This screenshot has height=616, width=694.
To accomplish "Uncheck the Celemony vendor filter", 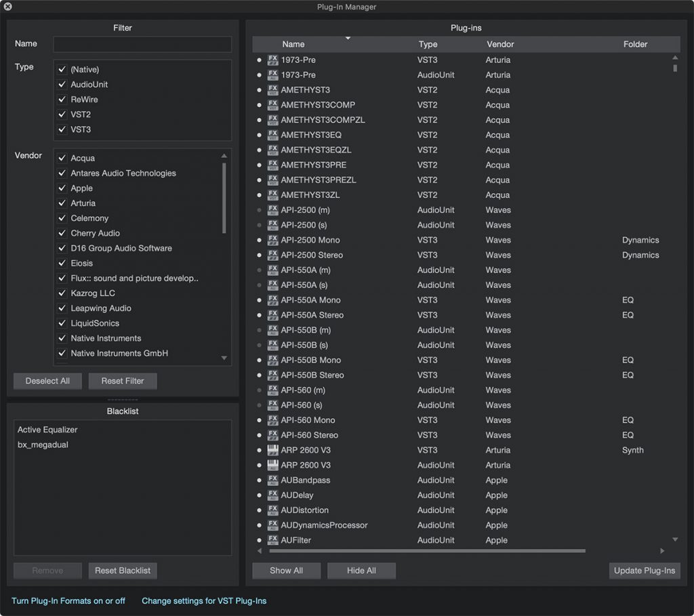I will 62,218.
